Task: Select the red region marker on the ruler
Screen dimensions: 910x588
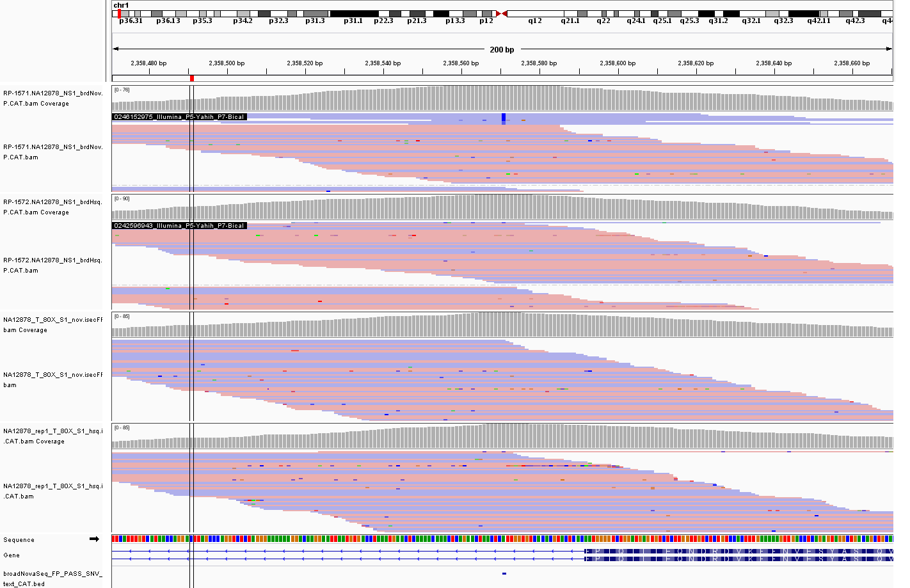Action: (192, 78)
